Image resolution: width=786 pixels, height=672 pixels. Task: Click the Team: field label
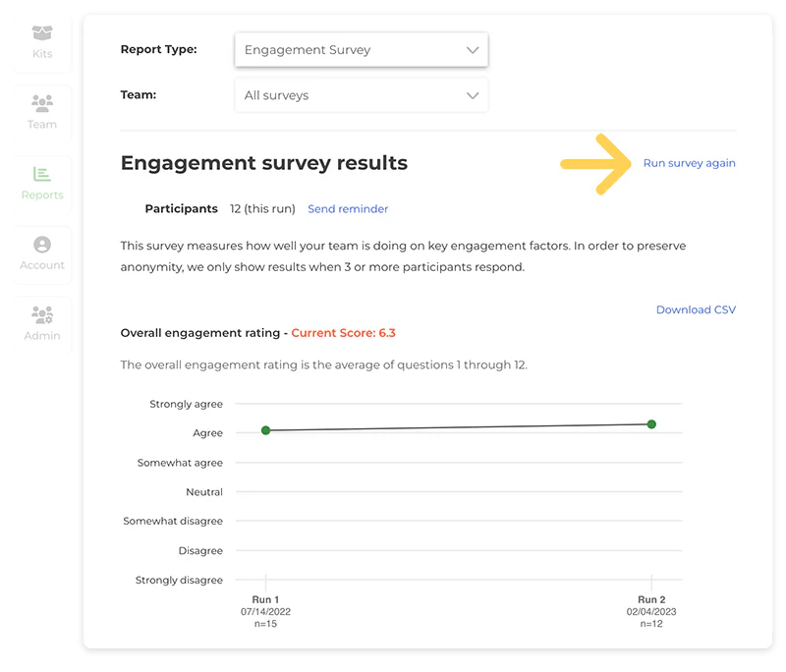pyautogui.click(x=139, y=94)
